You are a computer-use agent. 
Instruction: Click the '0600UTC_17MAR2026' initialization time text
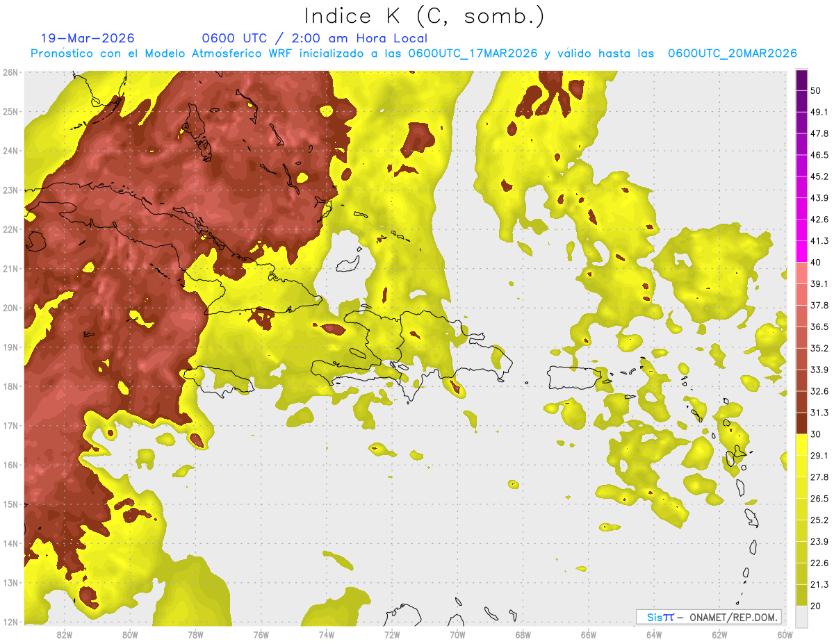[473, 53]
